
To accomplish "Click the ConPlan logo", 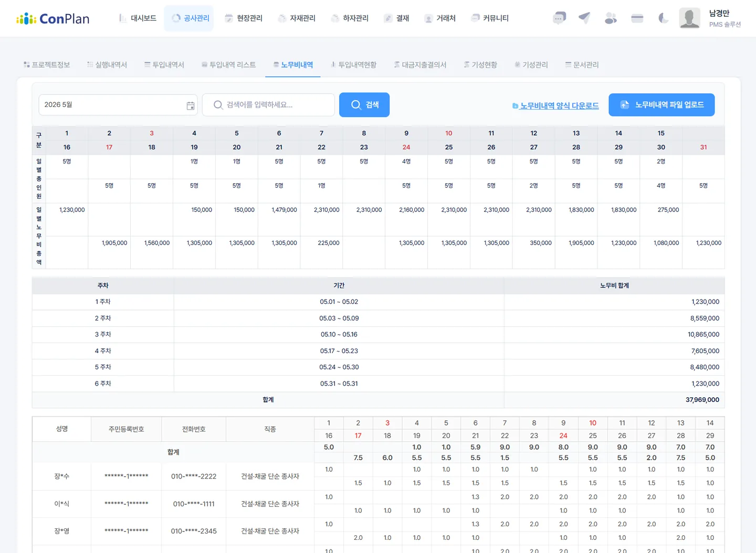I will coord(53,19).
